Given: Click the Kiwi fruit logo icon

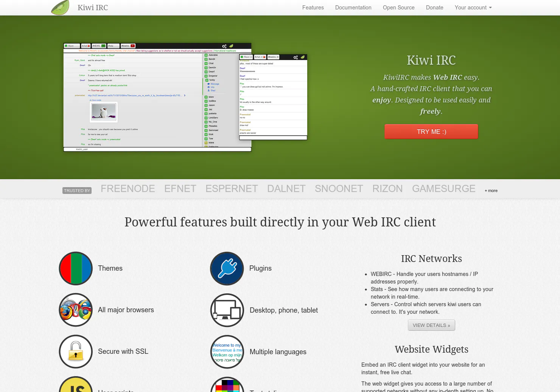Looking at the screenshot, I should click(61, 7).
